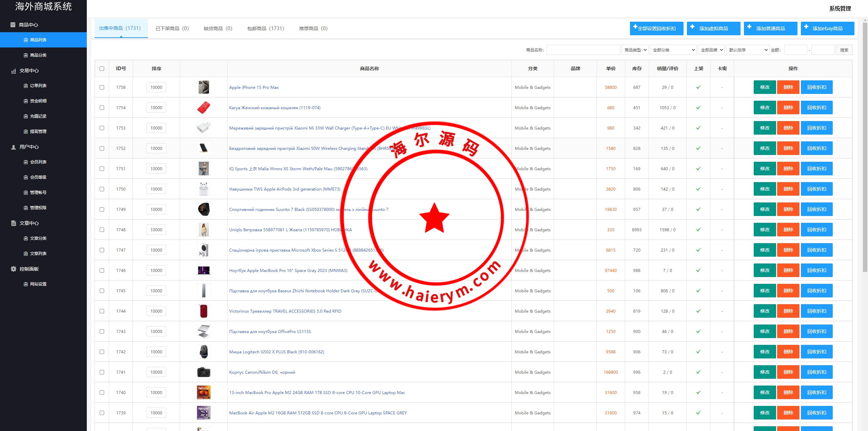The image size is (868, 431).
Task: Click the 控制面板 gear icon
Action: tap(14, 269)
